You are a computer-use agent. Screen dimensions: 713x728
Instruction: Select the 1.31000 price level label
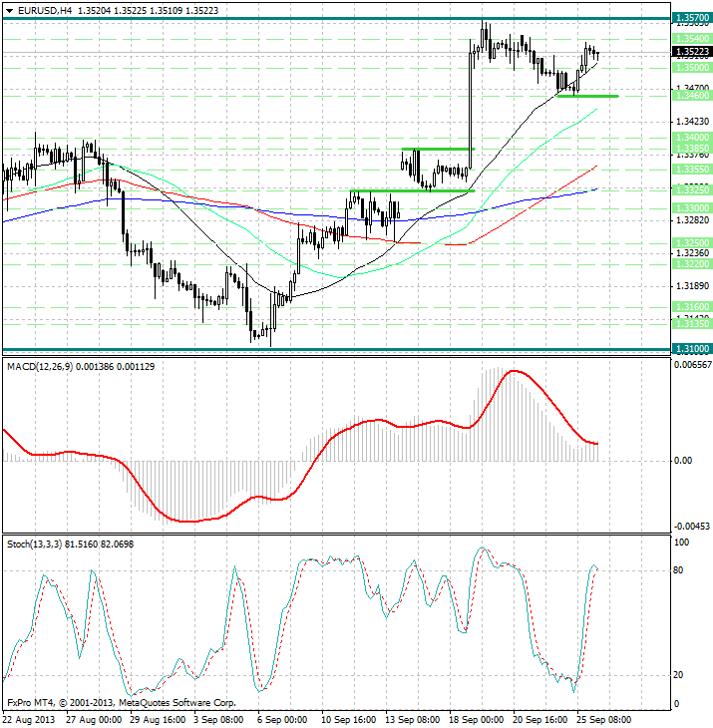pos(692,349)
